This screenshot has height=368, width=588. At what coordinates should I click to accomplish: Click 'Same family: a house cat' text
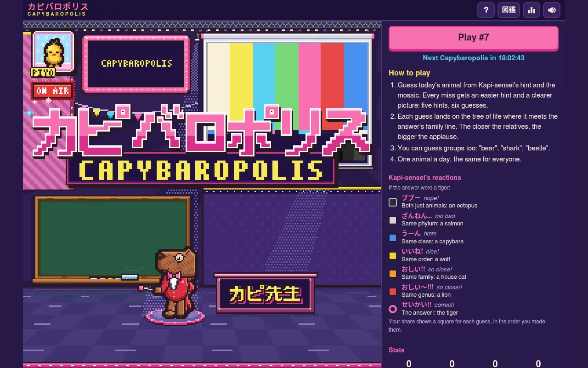(x=434, y=277)
